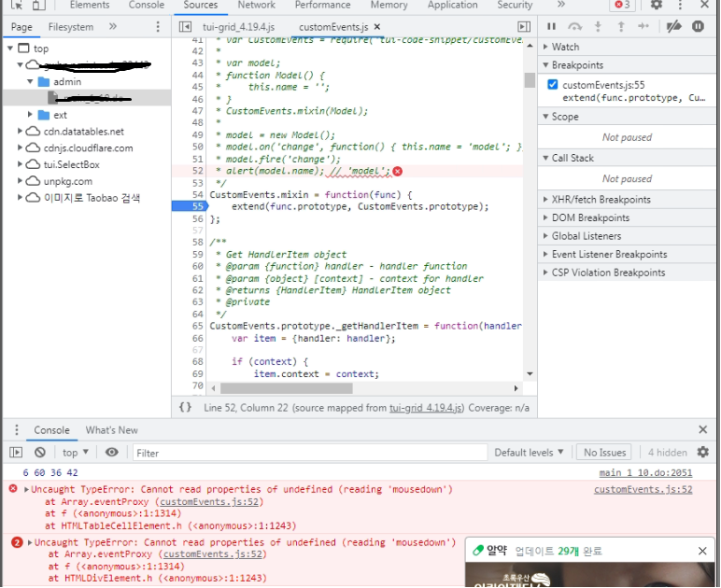The width and height of the screenshot is (721, 588).
Task: Hide the navigator sidebar icon
Action: pyautogui.click(x=185, y=27)
